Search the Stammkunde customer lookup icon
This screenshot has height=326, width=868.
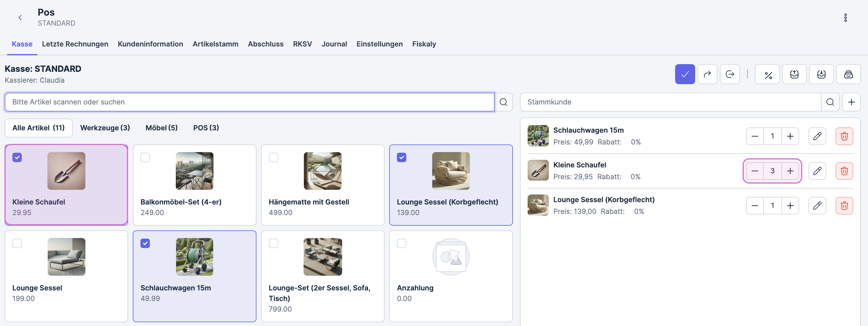point(830,102)
